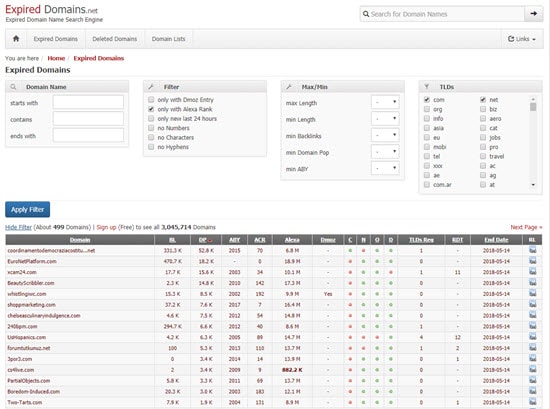Uncheck the com TLD checkbox
The height and width of the screenshot is (409, 550).
(427, 100)
